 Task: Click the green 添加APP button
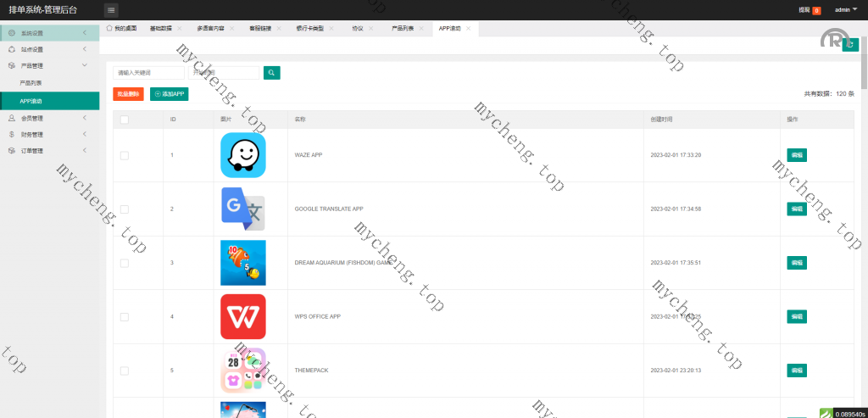tap(170, 94)
